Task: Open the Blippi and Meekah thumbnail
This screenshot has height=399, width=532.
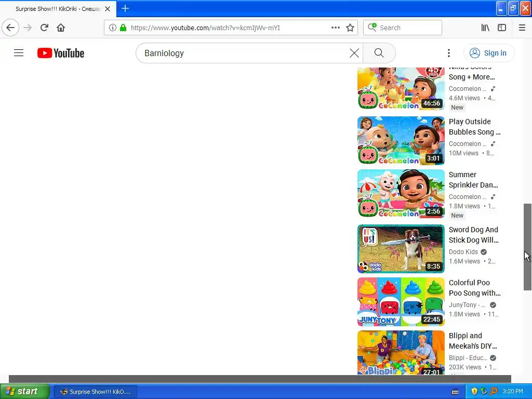Action: [x=401, y=353]
